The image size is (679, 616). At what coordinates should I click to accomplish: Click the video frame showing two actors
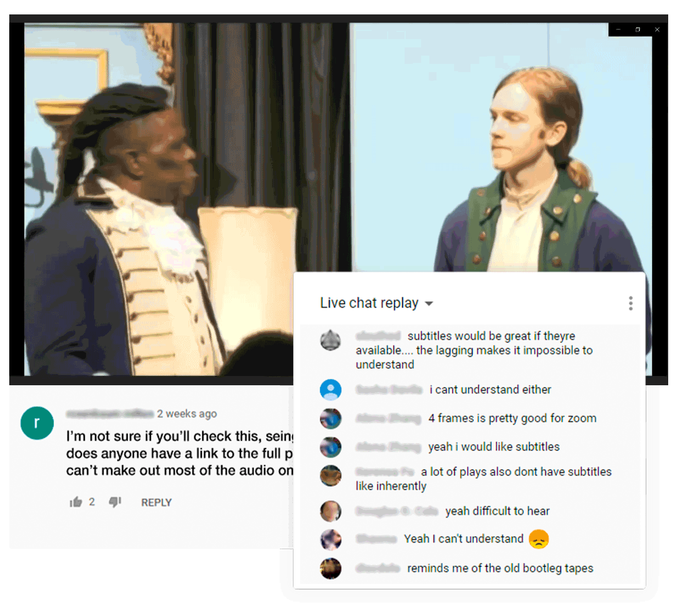click(338, 199)
